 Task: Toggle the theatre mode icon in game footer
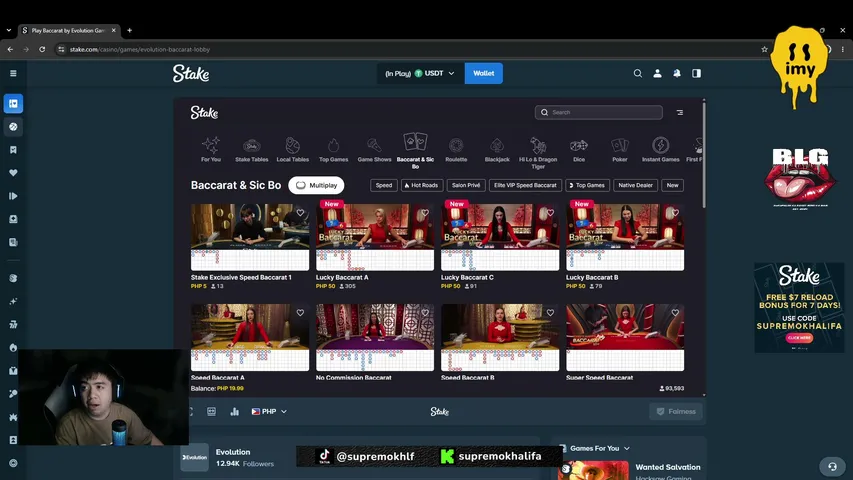211,411
